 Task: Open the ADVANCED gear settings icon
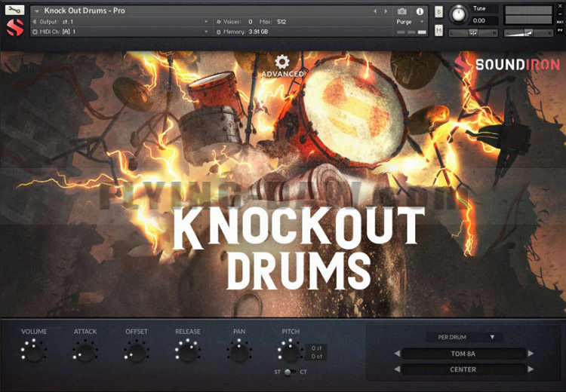tap(282, 62)
